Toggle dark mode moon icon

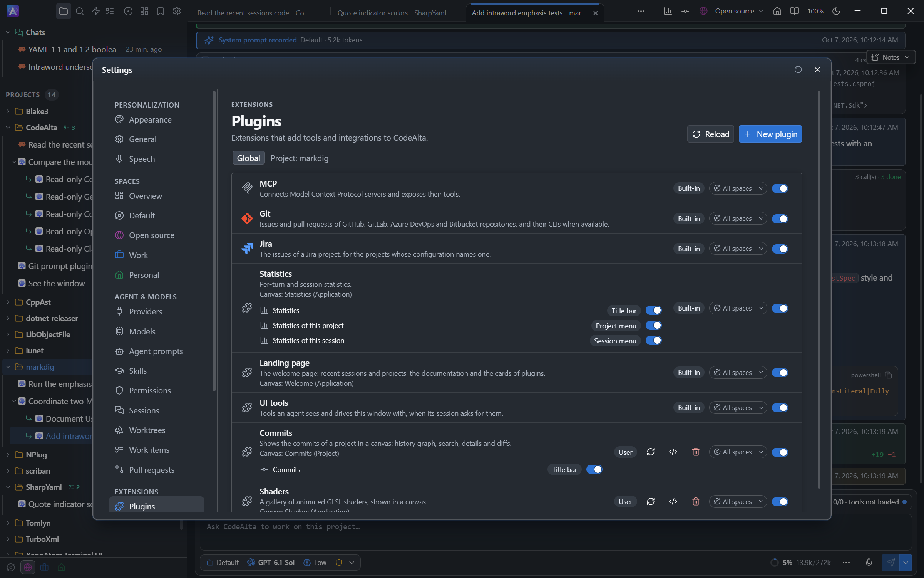836,11
